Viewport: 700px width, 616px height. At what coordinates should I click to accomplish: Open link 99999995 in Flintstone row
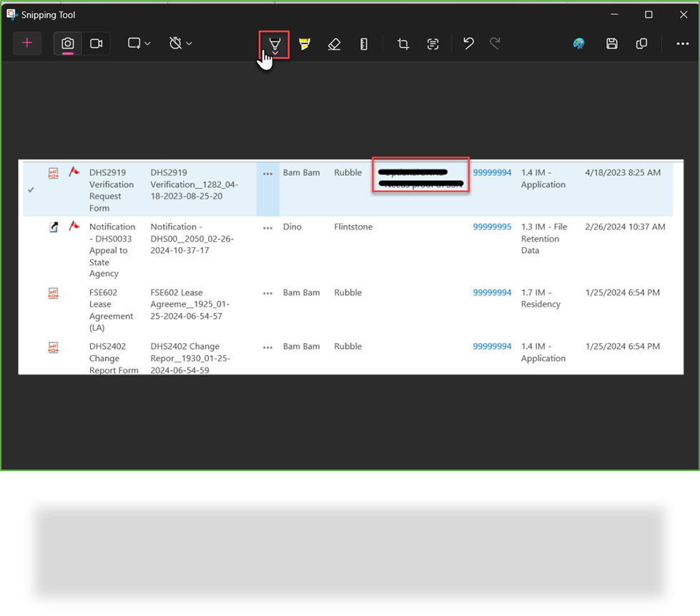click(x=492, y=227)
